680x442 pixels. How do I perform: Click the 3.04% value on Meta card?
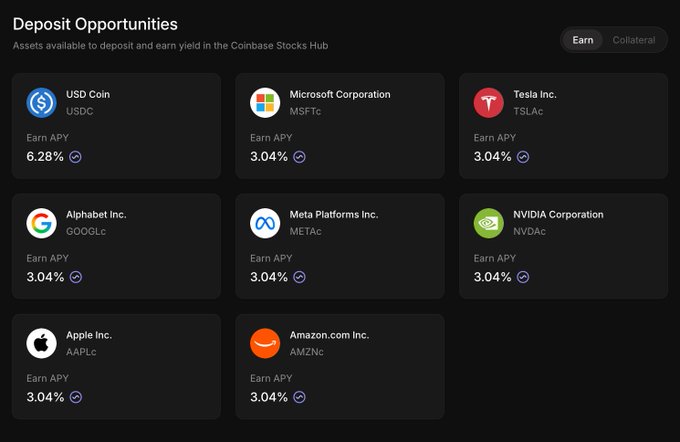(269, 277)
